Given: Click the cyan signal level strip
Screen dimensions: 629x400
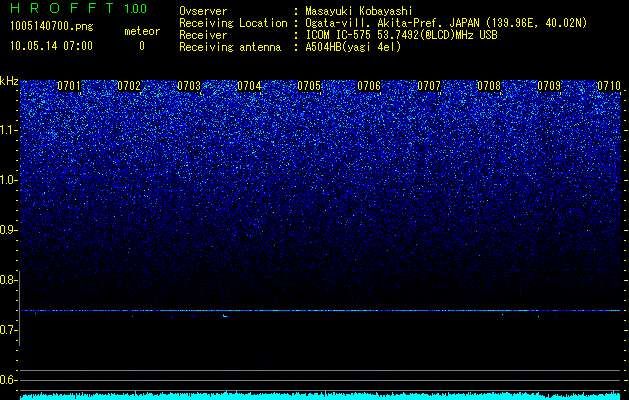Looking at the screenshot, I should click(x=320, y=396).
